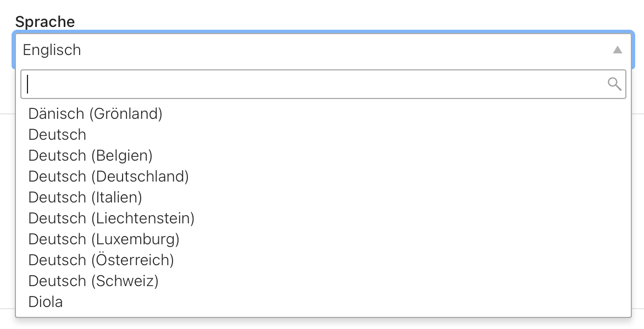
Task: Select Deutsch (Belgien) option
Action: pos(323,156)
